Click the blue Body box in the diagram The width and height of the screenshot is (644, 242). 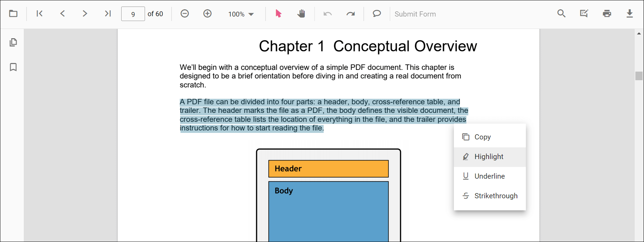(329, 211)
